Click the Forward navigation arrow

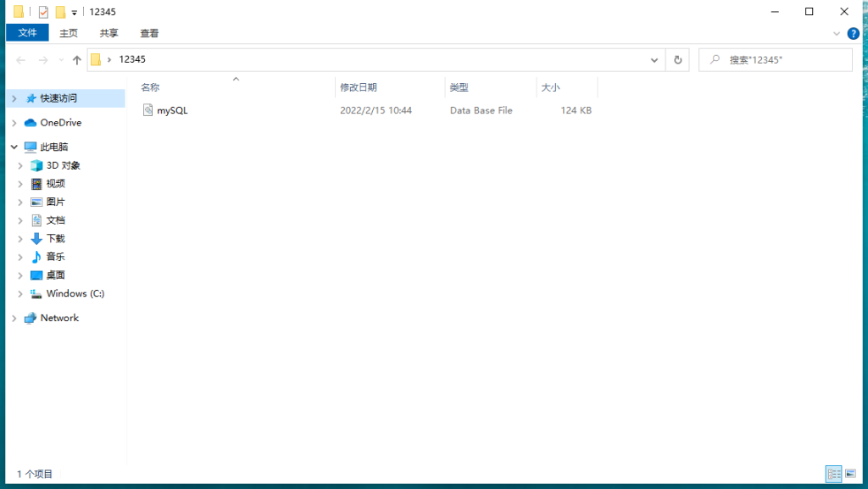pyautogui.click(x=43, y=59)
